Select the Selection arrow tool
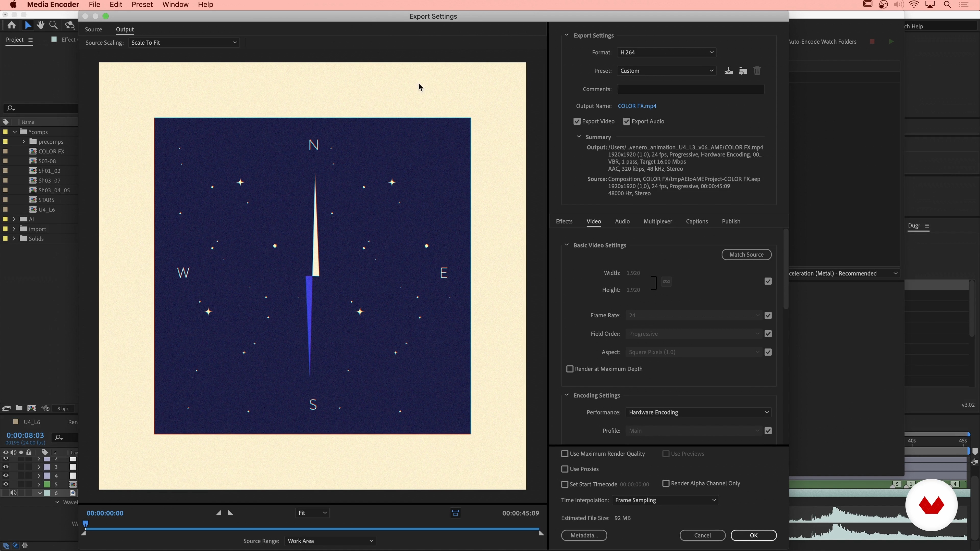 click(x=28, y=25)
